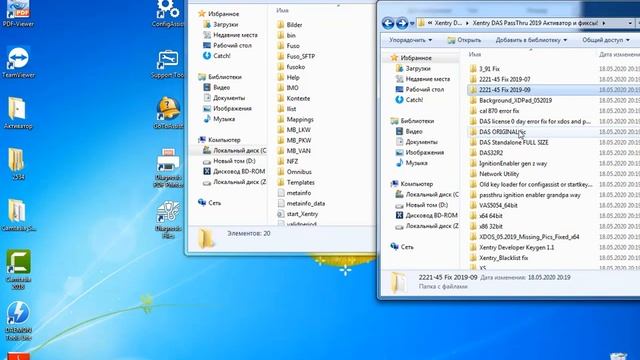Open the address bar history dropdown

[x=630, y=23]
